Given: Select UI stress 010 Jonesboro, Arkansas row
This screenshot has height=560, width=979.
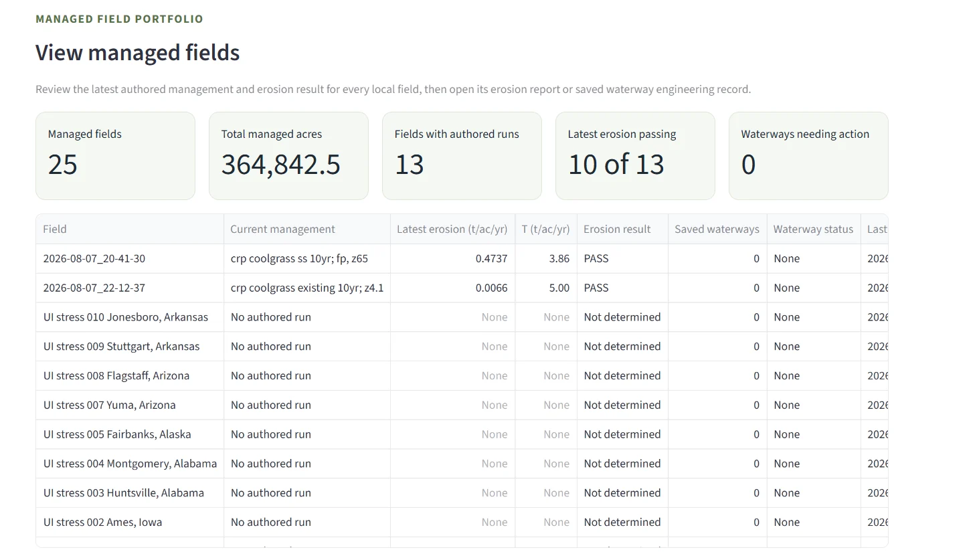Looking at the screenshot, I should click(x=462, y=317).
